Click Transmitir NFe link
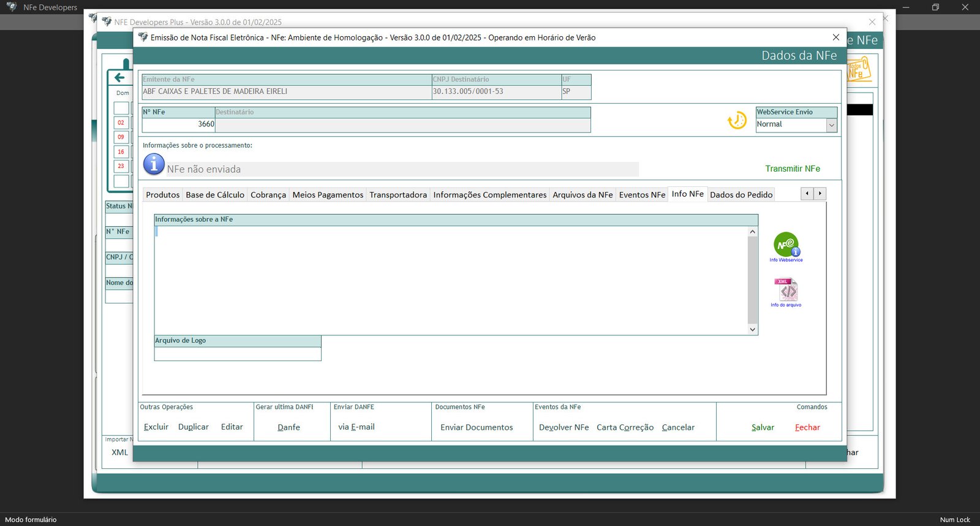The width and height of the screenshot is (980, 526). 792,169
